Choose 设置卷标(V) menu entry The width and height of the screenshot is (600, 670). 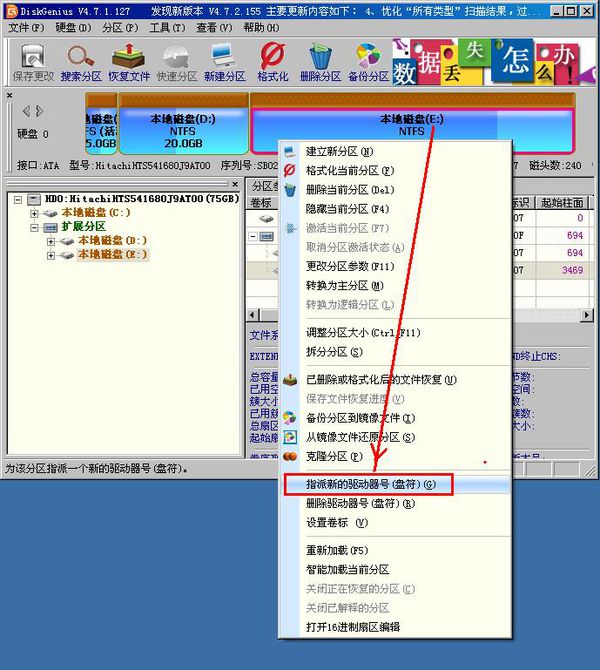pos(395,523)
